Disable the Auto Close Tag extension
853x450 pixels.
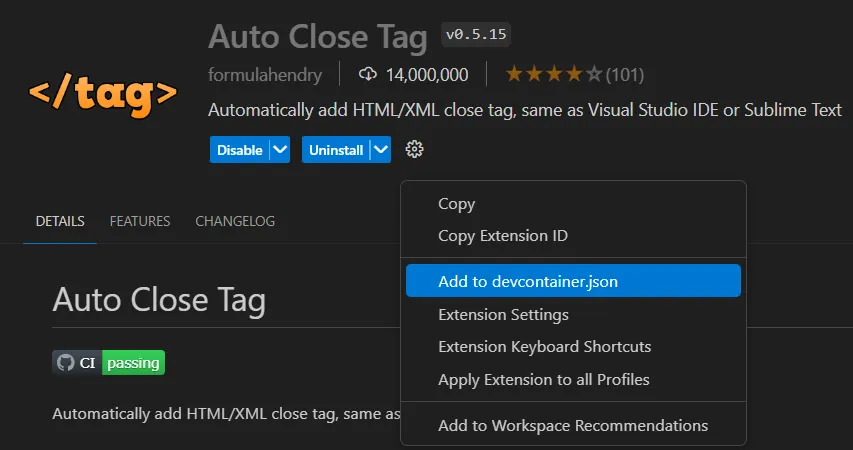[239, 150]
